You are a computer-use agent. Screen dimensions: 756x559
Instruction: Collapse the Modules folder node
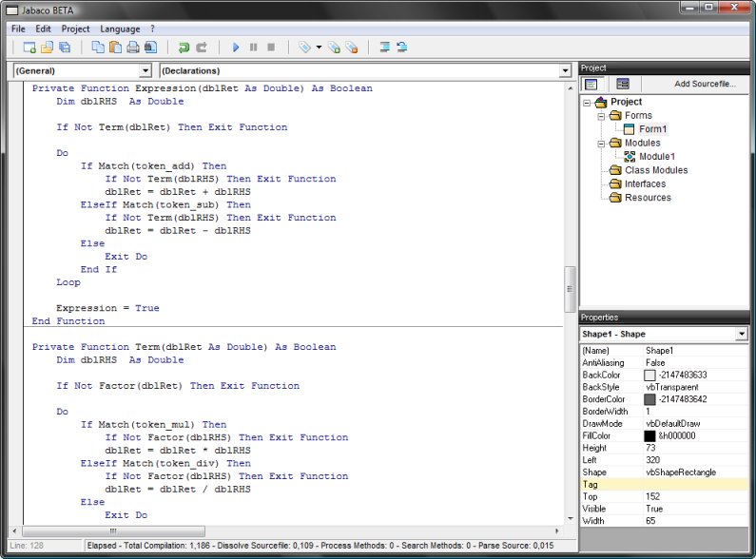(x=601, y=144)
